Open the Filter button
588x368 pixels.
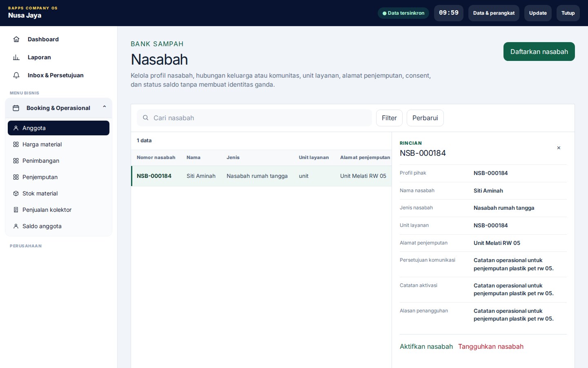[389, 118]
